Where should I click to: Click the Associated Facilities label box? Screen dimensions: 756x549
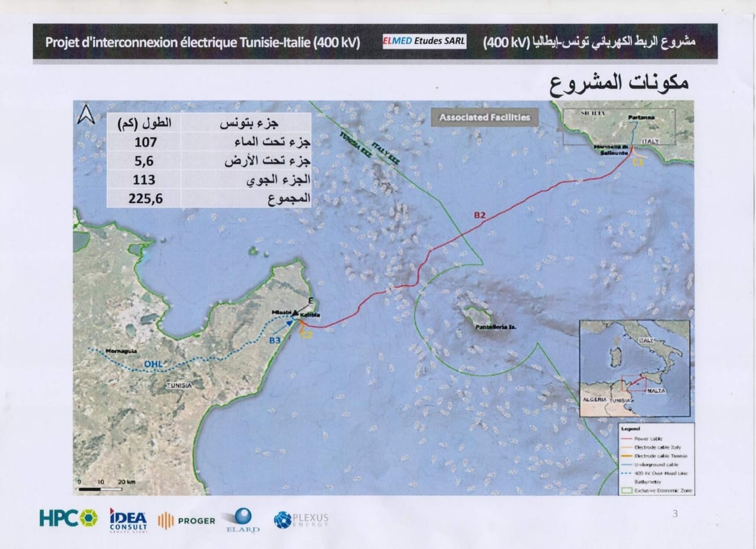point(484,117)
